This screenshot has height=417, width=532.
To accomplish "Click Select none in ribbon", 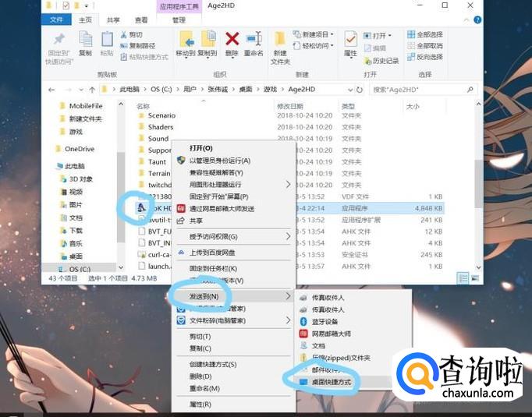I will coord(425,46).
